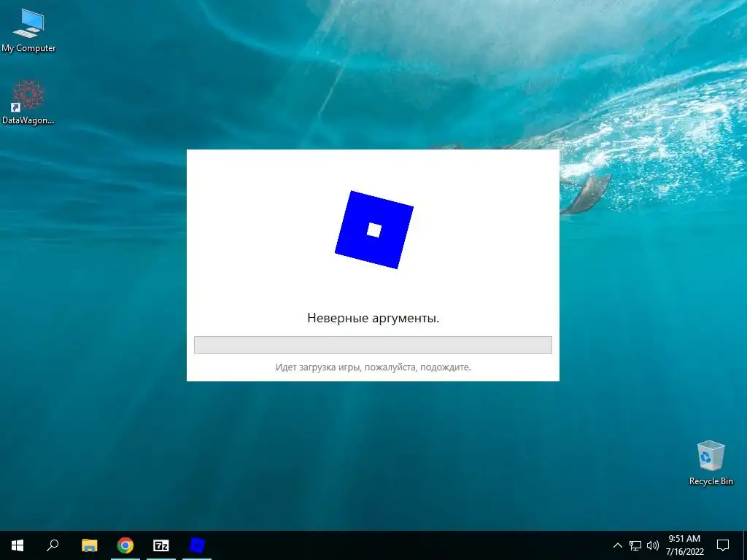Switch to 7-Zip in the taskbar
Image resolution: width=747 pixels, height=560 pixels.
pos(161,545)
